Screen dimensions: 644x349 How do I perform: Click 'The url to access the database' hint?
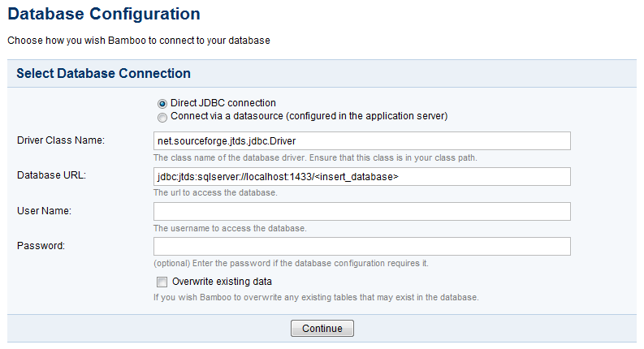[215, 193]
